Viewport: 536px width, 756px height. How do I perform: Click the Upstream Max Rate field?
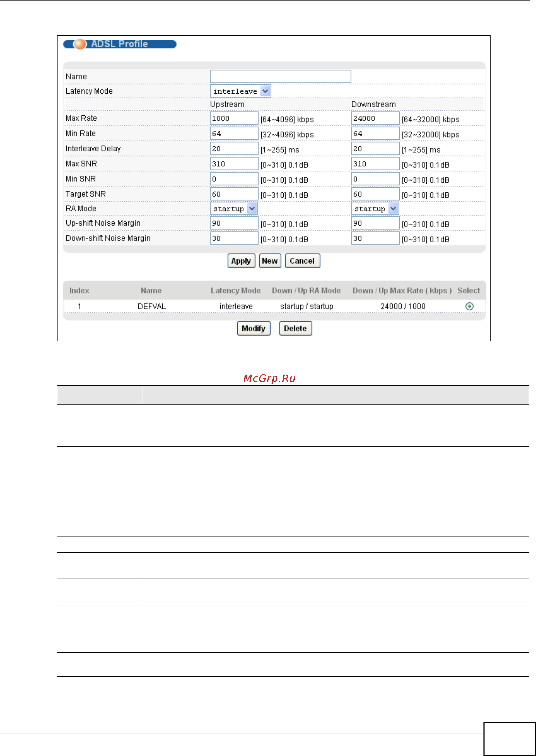coord(234,118)
